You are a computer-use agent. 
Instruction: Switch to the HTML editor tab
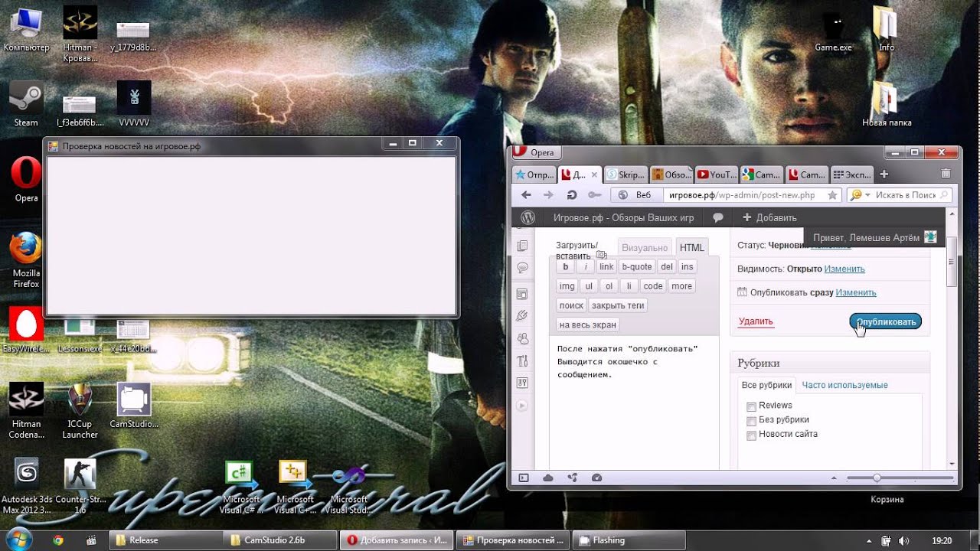click(x=691, y=248)
